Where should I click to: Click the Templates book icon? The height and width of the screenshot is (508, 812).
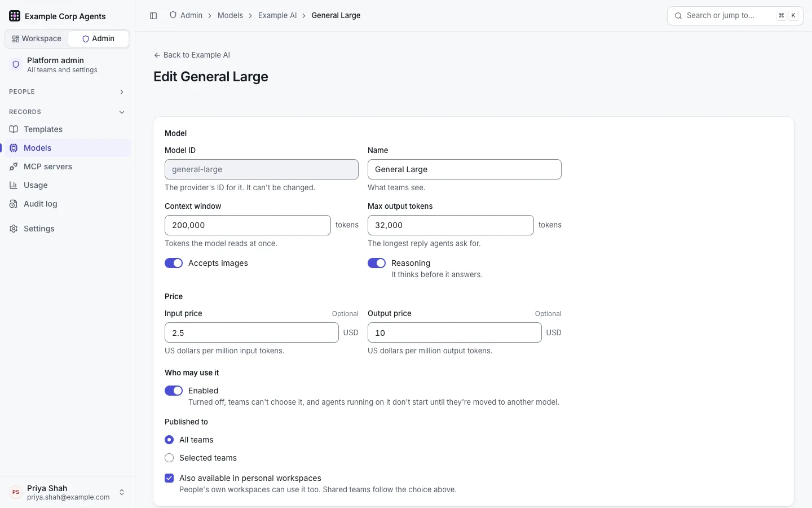14,129
